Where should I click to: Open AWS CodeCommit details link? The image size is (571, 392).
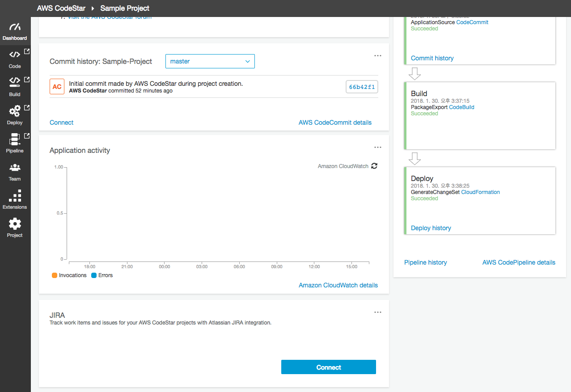(335, 122)
